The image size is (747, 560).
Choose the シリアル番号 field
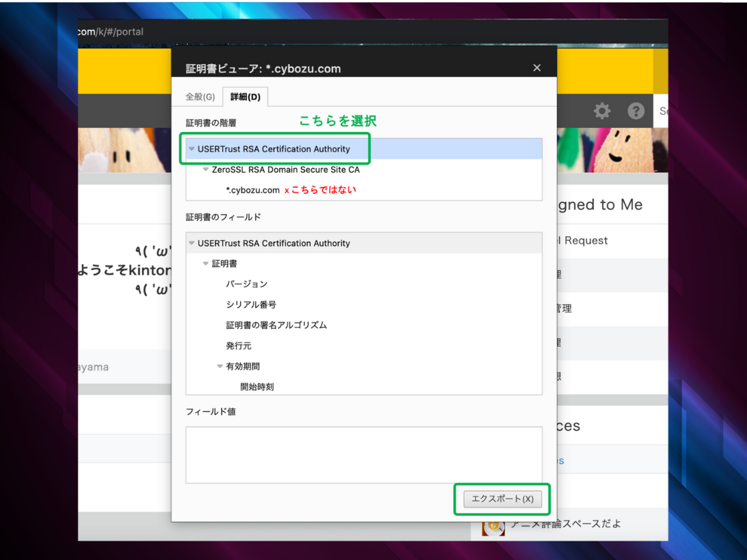pos(251,305)
